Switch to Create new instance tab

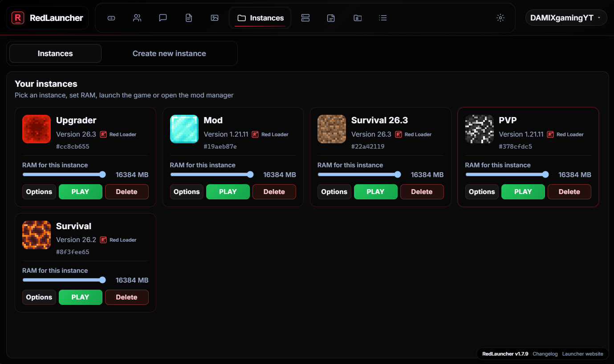(x=169, y=53)
